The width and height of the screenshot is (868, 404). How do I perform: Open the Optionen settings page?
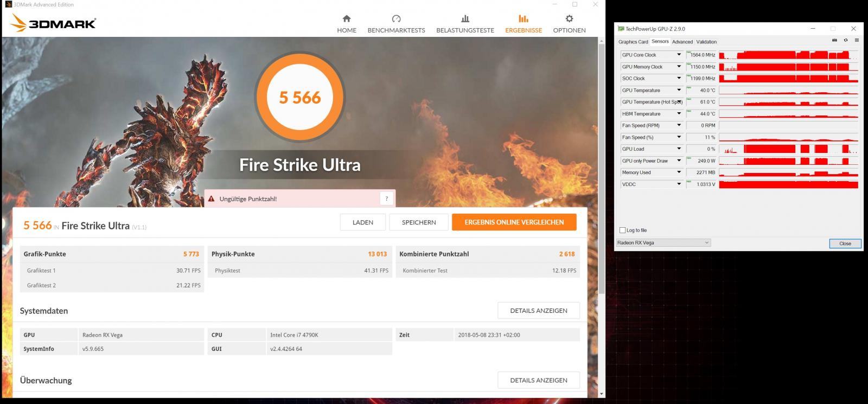(569, 24)
